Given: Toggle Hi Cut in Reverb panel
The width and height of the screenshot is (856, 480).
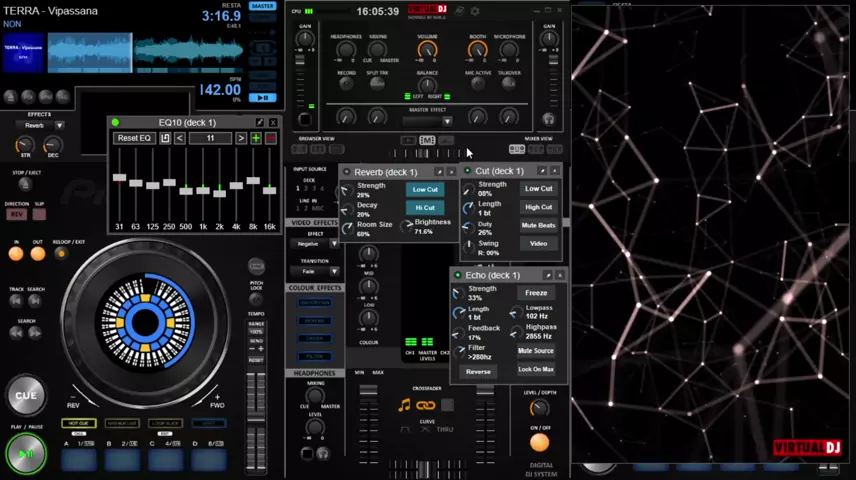Looking at the screenshot, I should [425, 207].
